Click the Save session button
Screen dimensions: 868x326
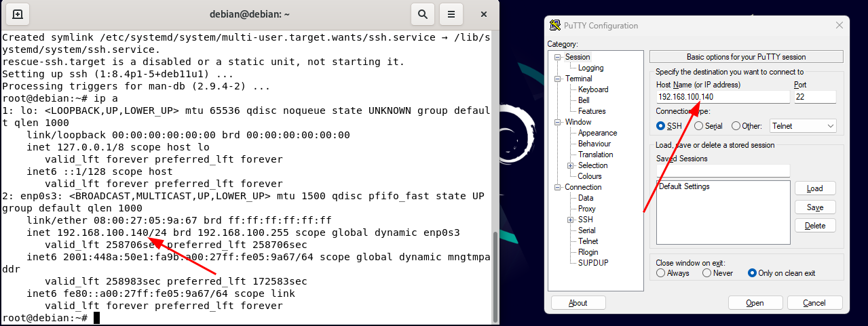pos(815,207)
